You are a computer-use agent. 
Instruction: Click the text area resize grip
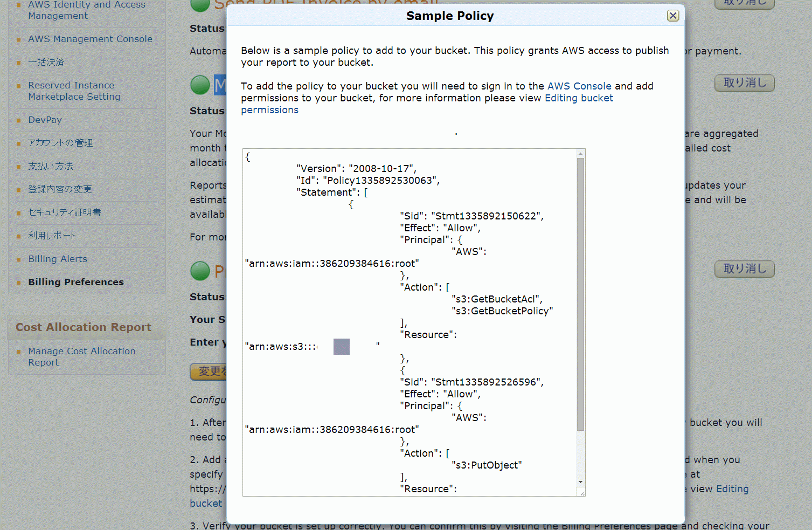click(581, 492)
